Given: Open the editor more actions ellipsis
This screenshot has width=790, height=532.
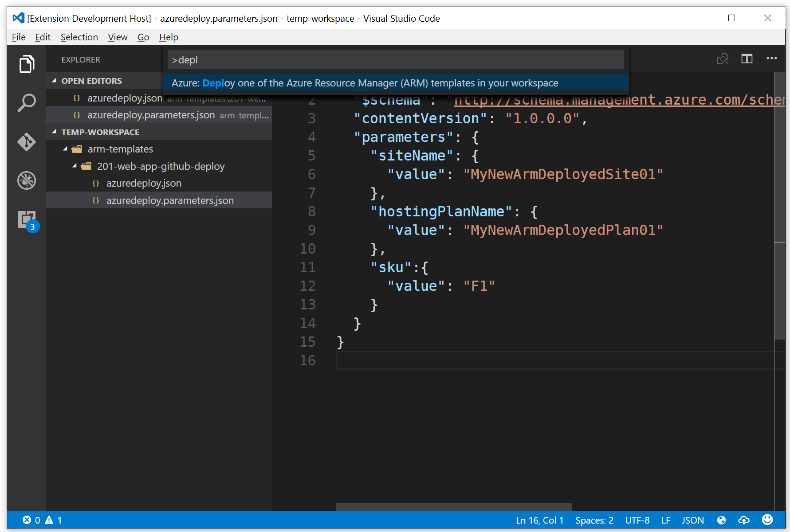Looking at the screenshot, I should [x=771, y=59].
